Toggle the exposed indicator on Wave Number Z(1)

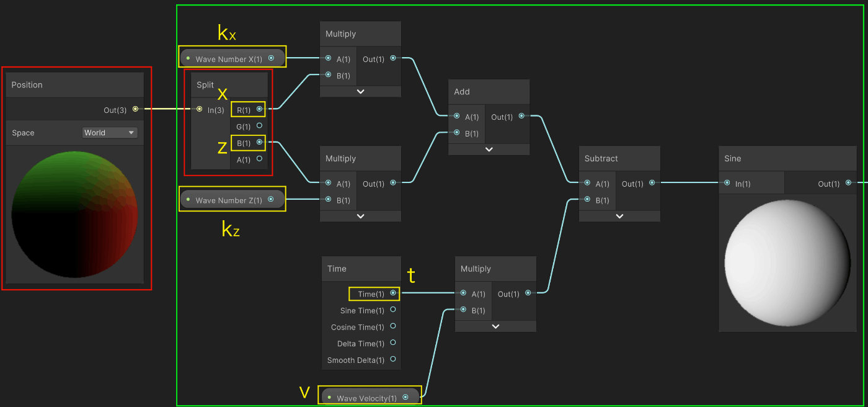coord(187,199)
